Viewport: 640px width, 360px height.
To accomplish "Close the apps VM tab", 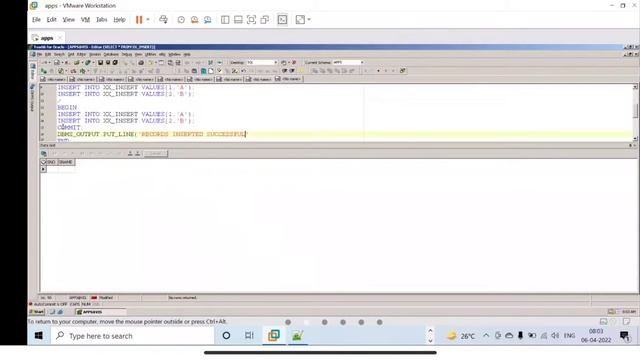I will click(60, 38).
